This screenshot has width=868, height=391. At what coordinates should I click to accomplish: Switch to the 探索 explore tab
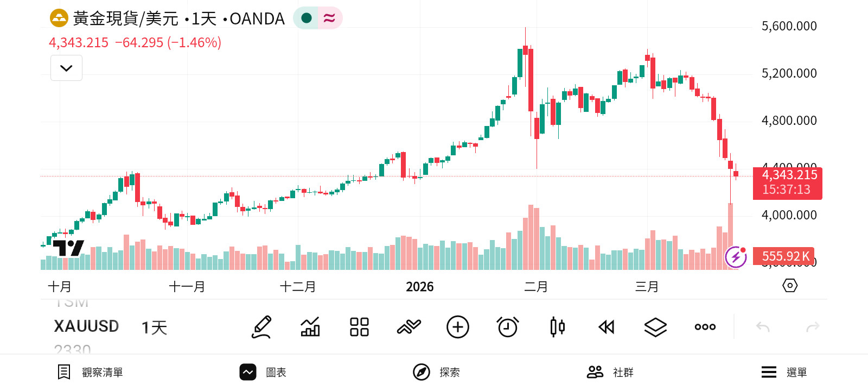[x=437, y=372]
